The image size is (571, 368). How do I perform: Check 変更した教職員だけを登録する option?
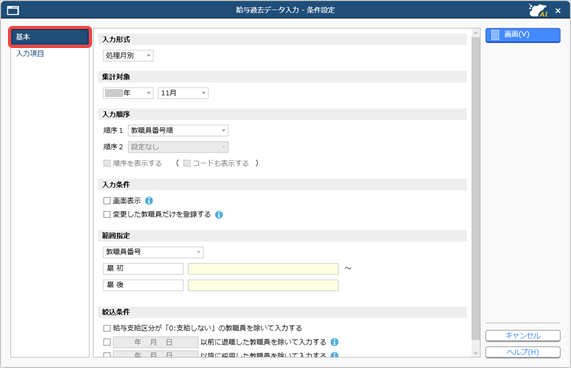click(x=107, y=215)
